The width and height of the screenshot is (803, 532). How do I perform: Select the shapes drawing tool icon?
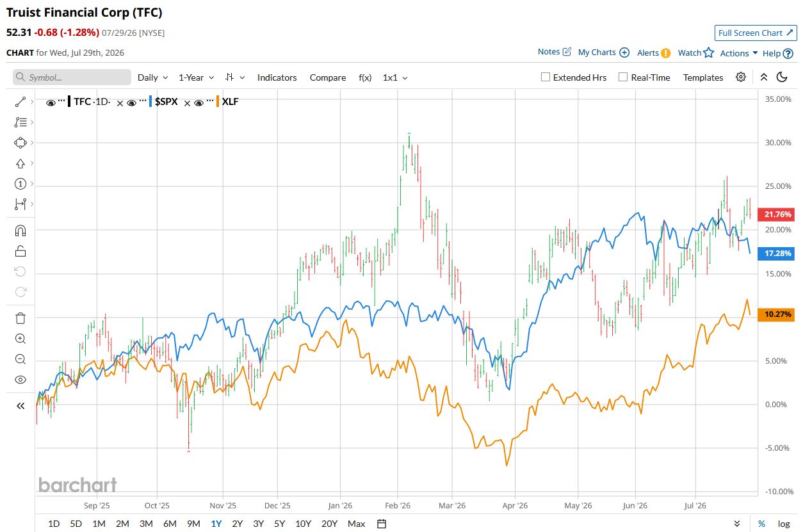point(20,142)
